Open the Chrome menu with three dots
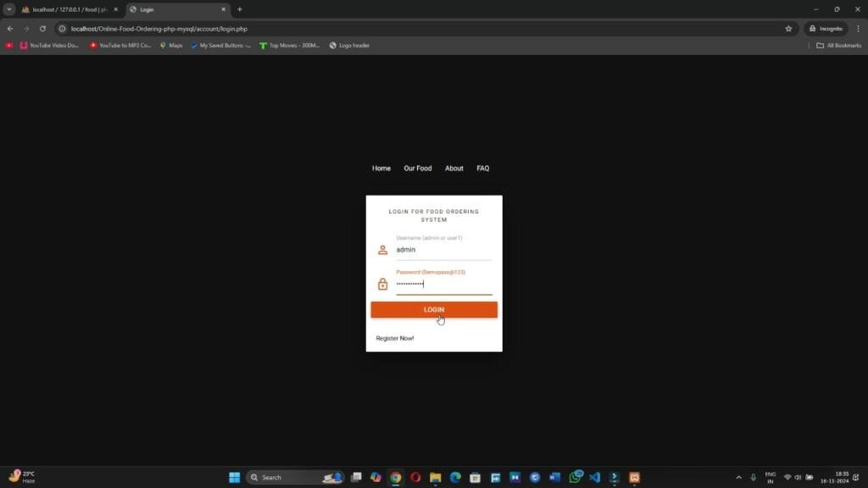Viewport: 868px width, 488px height. [x=857, y=28]
